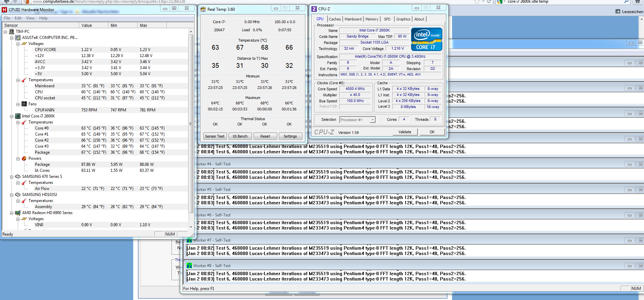Click the TIM-PC computer icon
The image size is (644, 300).
(x=12, y=32)
